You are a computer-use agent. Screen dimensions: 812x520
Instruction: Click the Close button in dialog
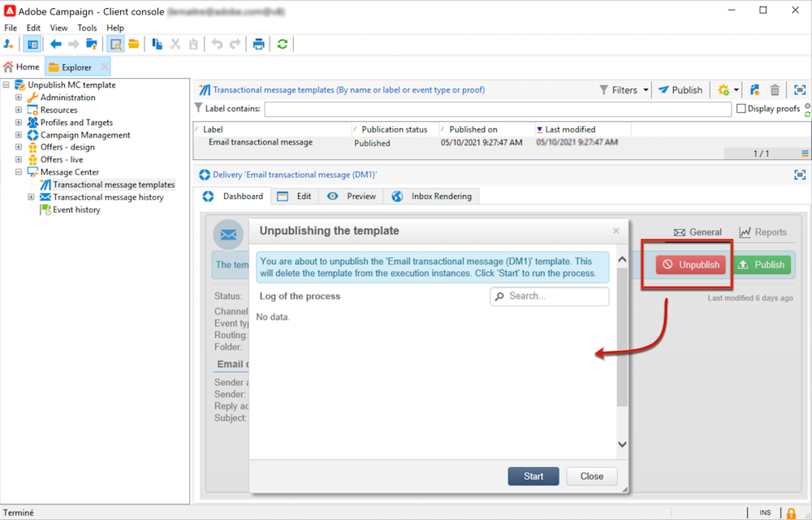(592, 476)
